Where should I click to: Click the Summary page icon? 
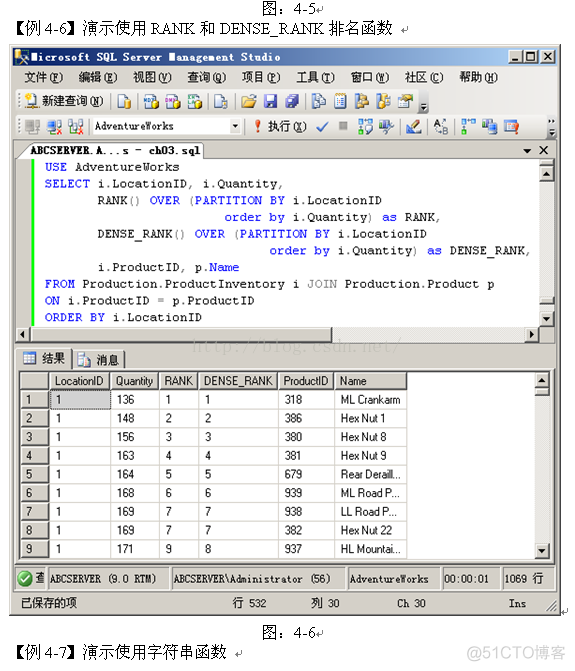tap(340, 101)
